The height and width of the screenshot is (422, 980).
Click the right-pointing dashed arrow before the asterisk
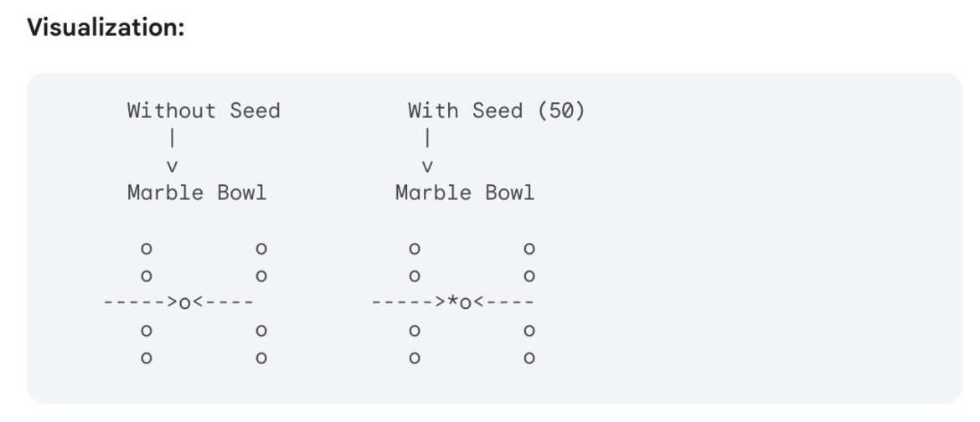click(x=408, y=301)
